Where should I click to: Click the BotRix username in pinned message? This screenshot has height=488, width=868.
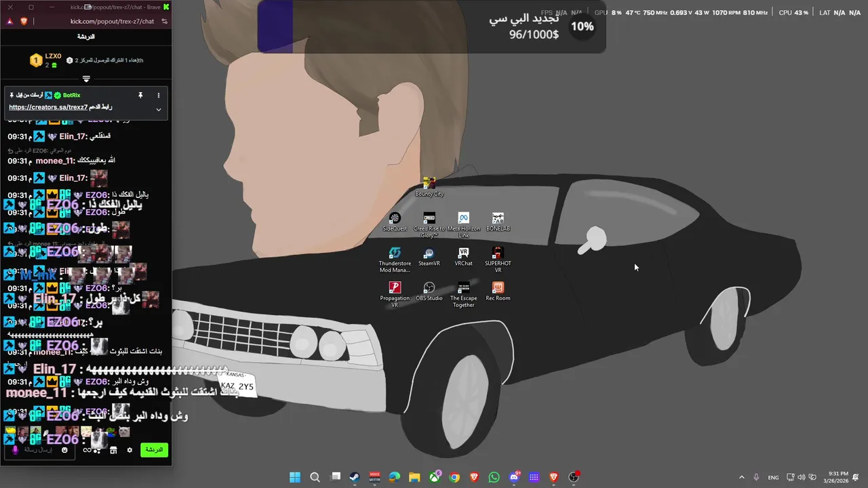[72, 96]
